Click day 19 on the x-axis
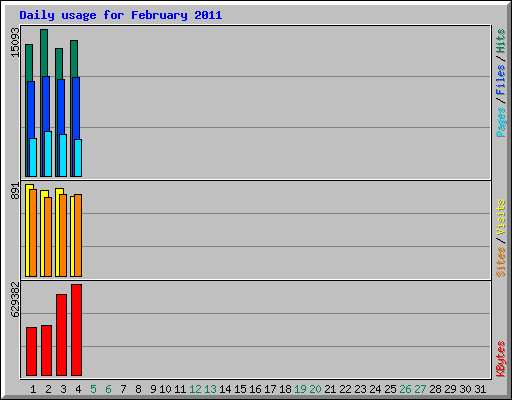Image resolution: width=512 pixels, height=400 pixels. tap(300, 389)
